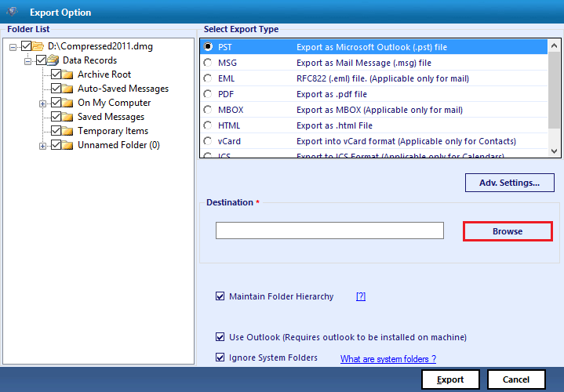
Task: Click the Saved Messages folder icon
Action: (x=67, y=117)
